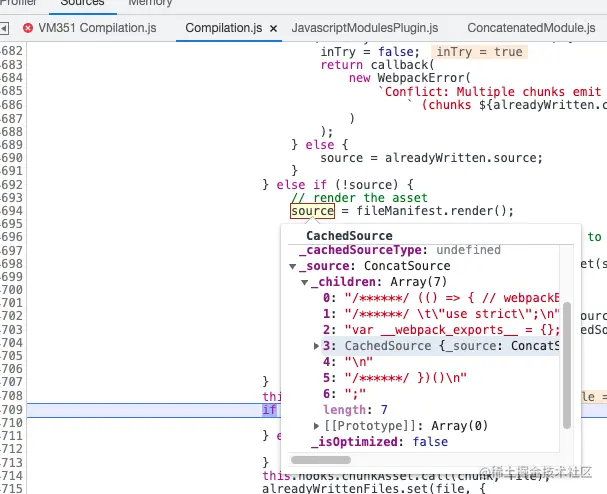
Task: Open the ConcatenatedModule.js tab
Action: click(531, 28)
